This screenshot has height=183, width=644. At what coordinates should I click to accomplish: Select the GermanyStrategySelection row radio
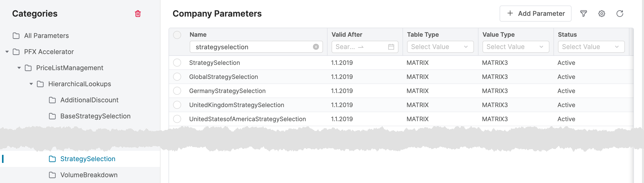pyautogui.click(x=177, y=91)
